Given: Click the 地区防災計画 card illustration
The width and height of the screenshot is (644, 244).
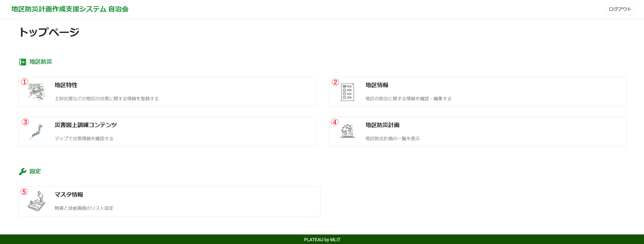Looking at the screenshot, I should 347,131.
